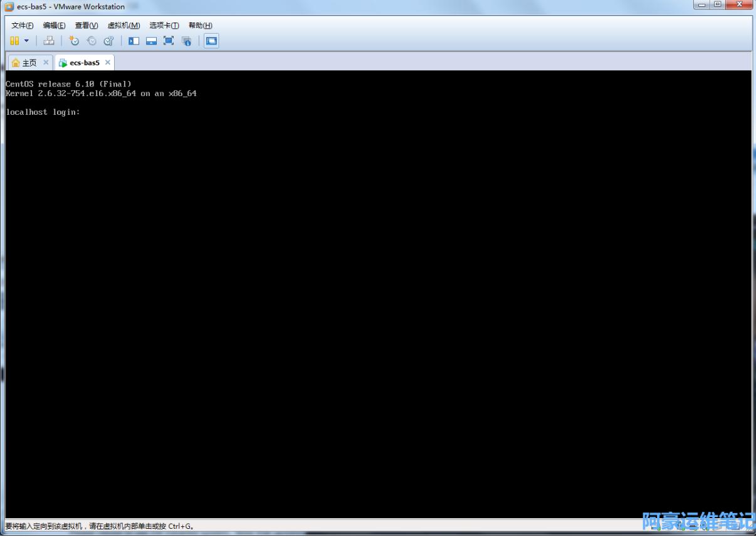Image resolution: width=756 pixels, height=537 pixels.
Task: Open the power options dropdown arrow
Action: pyautogui.click(x=26, y=41)
